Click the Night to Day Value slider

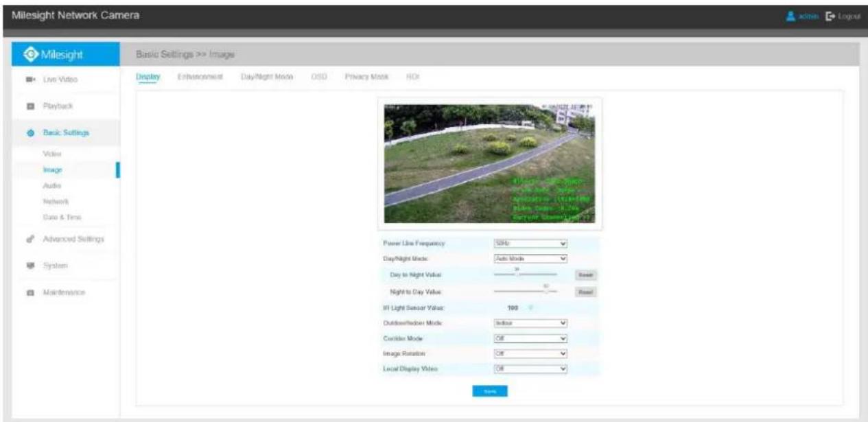pos(526,290)
